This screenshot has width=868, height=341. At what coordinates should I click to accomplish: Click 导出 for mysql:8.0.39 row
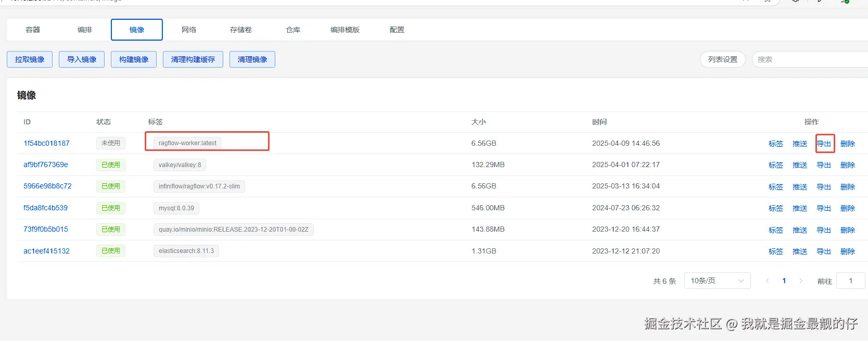(x=824, y=208)
